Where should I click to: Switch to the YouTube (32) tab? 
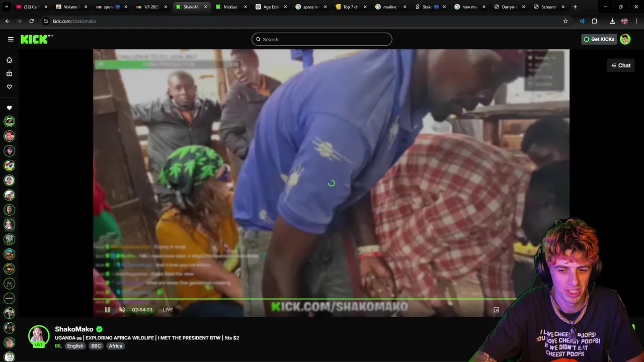(31, 7)
